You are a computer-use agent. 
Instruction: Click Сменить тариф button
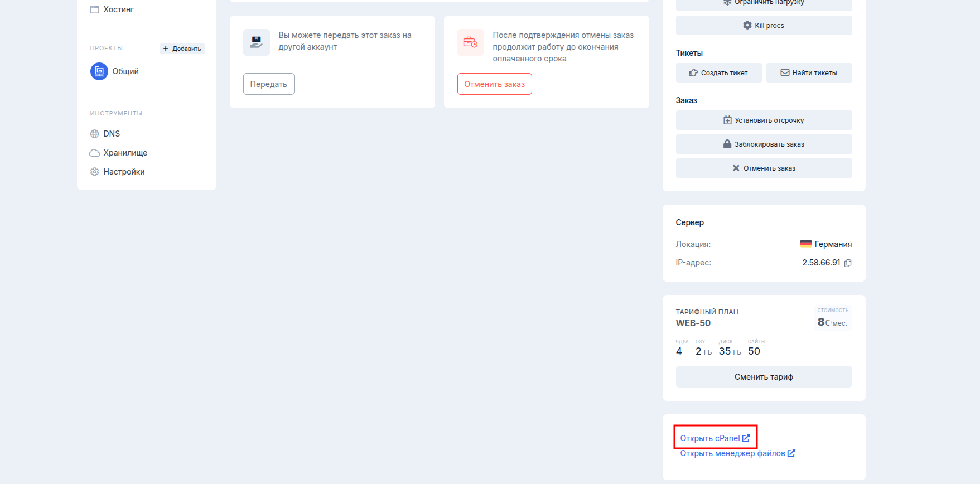coord(764,377)
